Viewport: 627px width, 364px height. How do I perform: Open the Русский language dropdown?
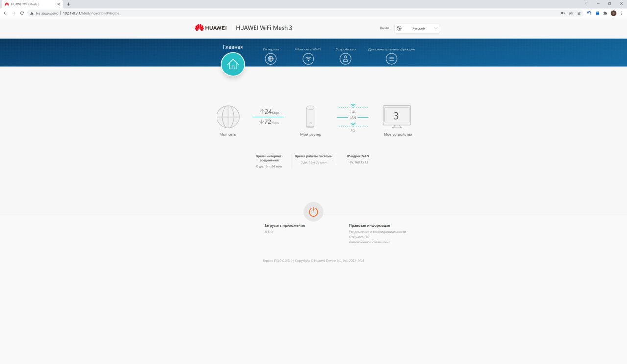point(417,28)
